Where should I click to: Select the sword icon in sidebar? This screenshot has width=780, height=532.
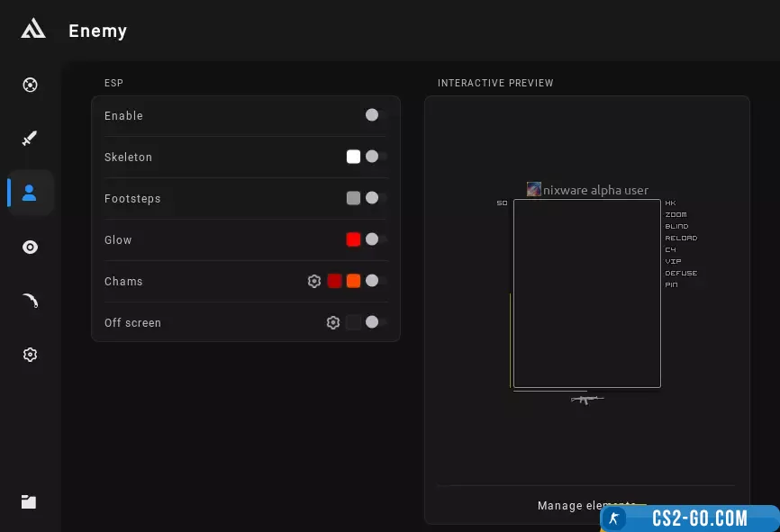tap(30, 139)
